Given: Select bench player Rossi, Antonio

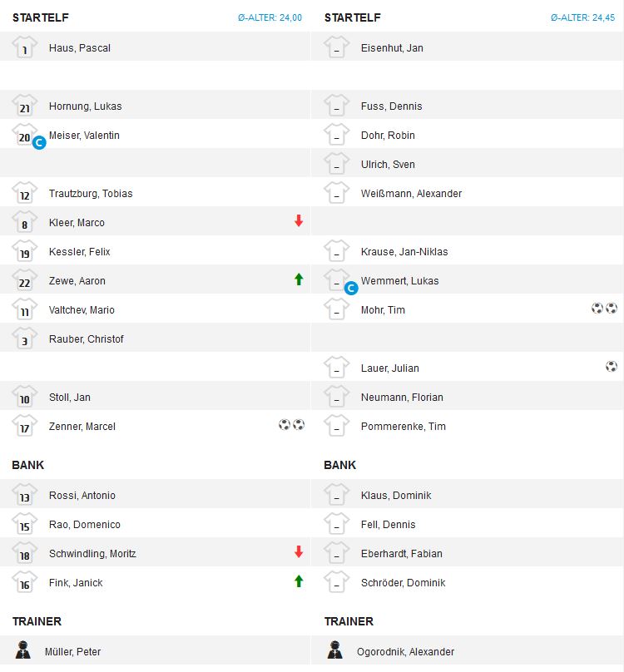Looking at the screenshot, I should click(x=82, y=496).
